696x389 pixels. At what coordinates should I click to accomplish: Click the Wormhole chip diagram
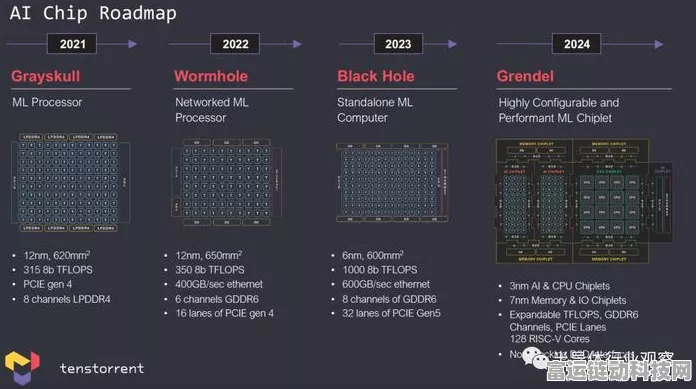[226, 182]
